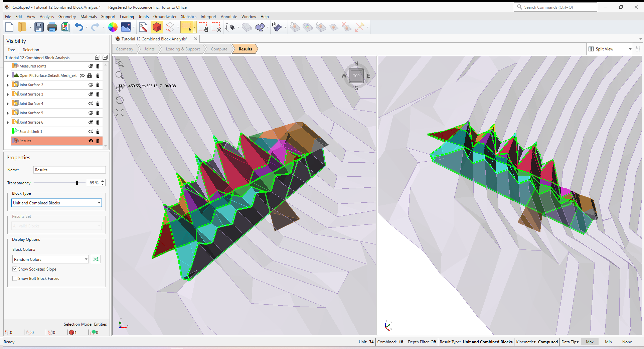
Task: Toggle visibility of Joint Surface 2
Action: 91,85
